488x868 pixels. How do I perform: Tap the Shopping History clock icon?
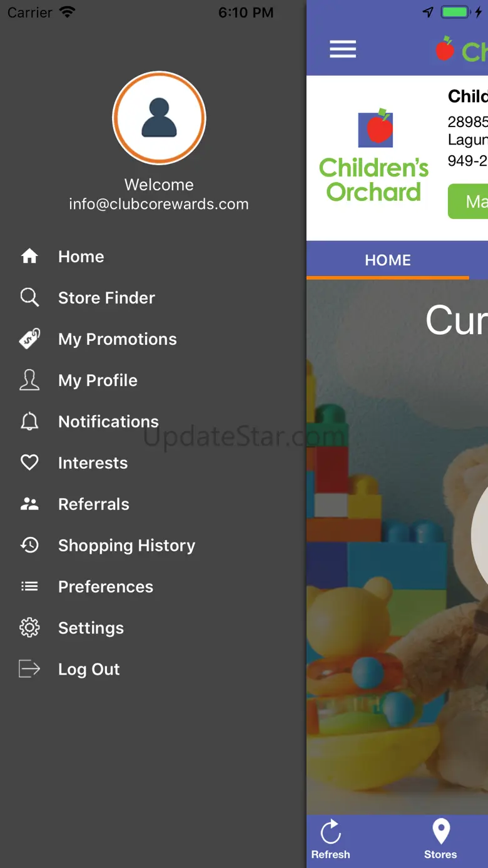29,545
